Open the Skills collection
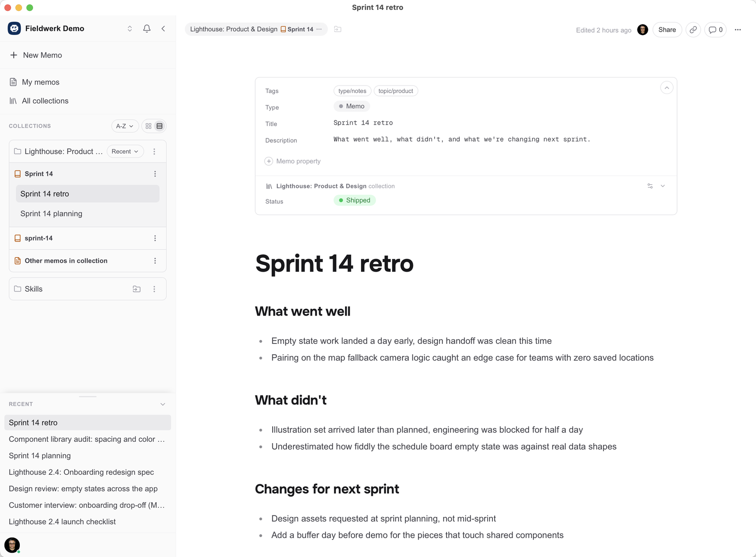This screenshot has width=756, height=557. 34,289
